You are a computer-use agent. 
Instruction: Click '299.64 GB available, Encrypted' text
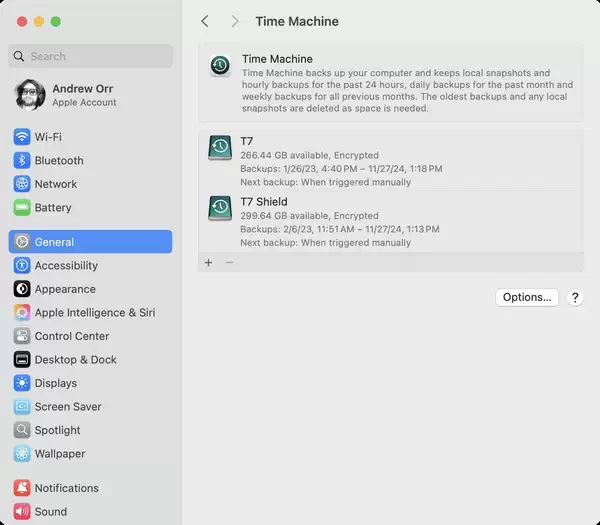[310, 215]
